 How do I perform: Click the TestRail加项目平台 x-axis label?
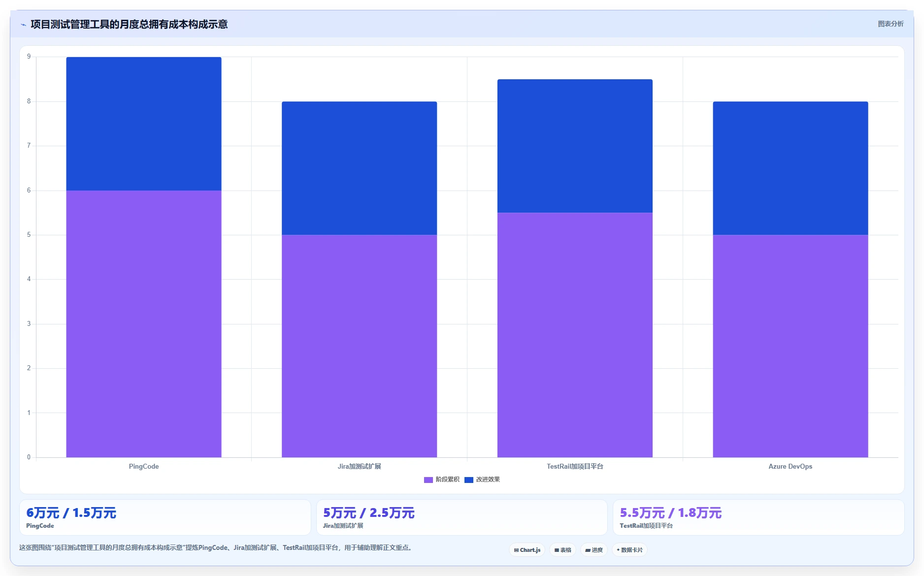pos(575,466)
